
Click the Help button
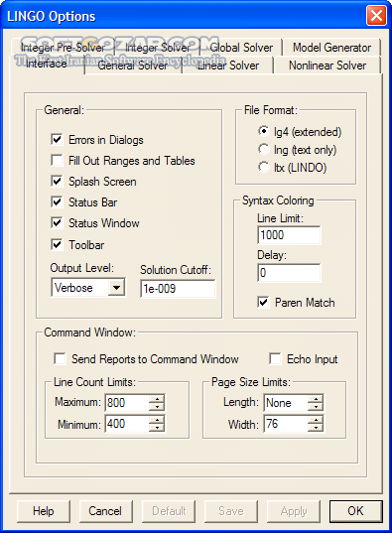coord(44,511)
